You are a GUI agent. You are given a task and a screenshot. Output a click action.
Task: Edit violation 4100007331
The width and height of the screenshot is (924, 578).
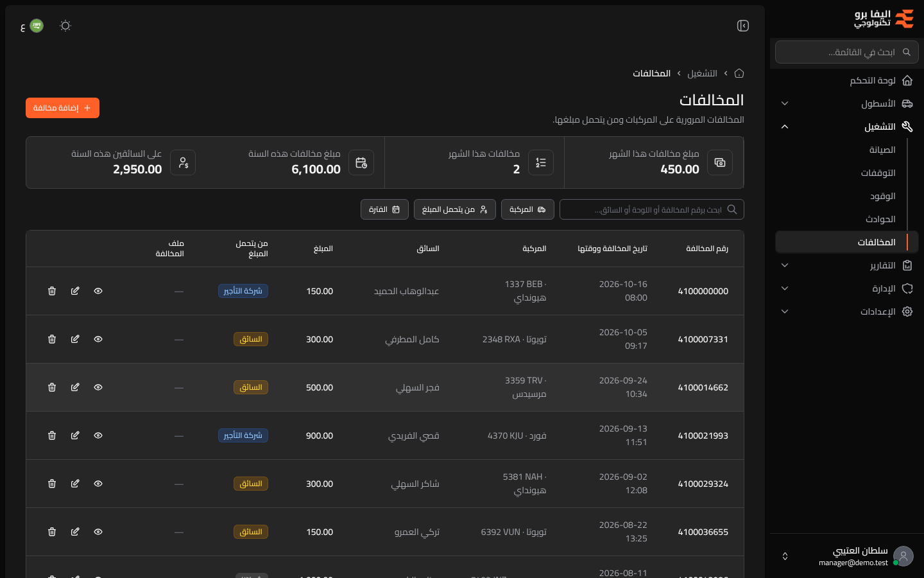click(x=75, y=339)
